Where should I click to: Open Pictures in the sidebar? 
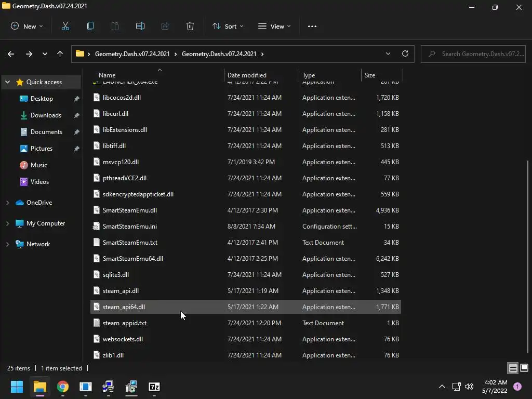pos(42,149)
